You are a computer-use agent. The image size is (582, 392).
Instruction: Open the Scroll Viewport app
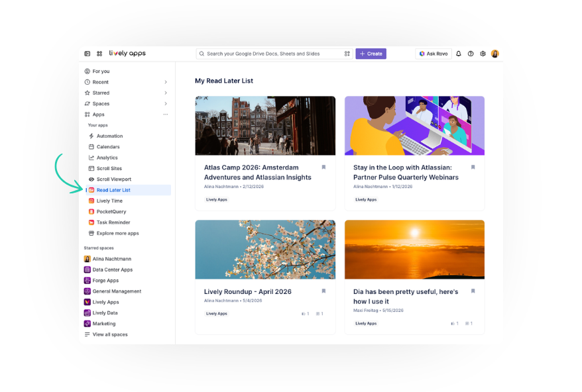click(x=114, y=179)
